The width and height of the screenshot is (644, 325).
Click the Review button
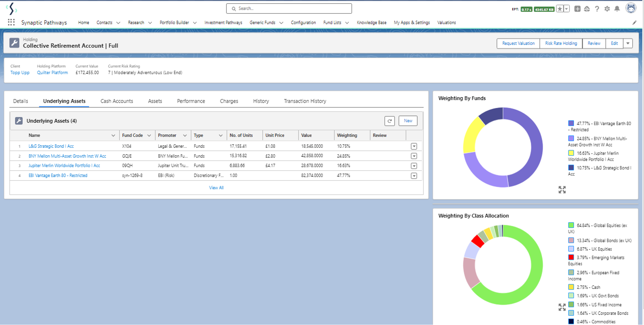tap(594, 43)
